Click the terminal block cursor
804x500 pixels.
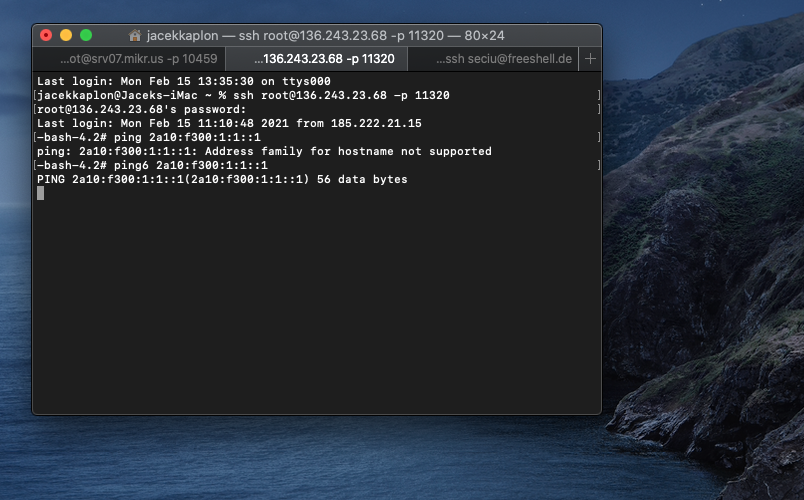[x=41, y=193]
